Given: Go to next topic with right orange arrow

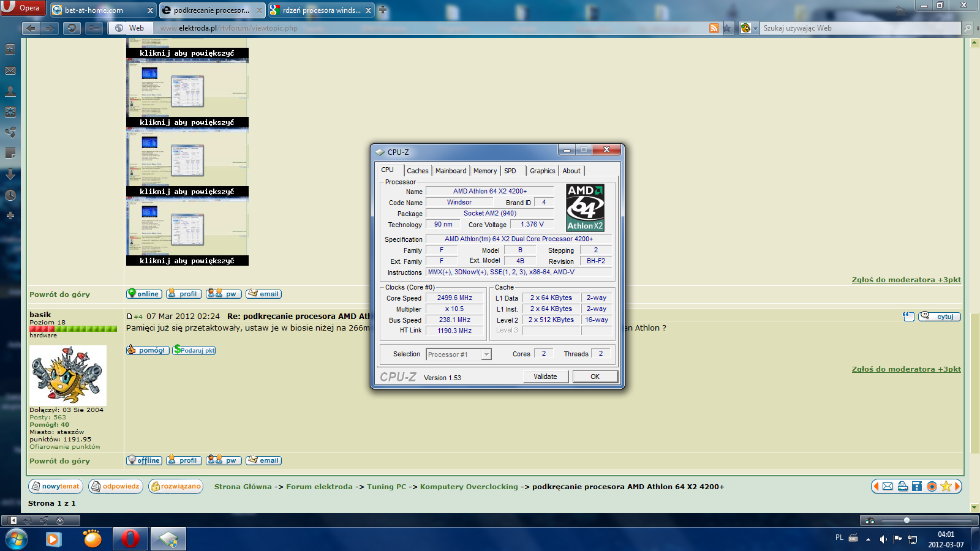Looking at the screenshot, I should 957,486.
